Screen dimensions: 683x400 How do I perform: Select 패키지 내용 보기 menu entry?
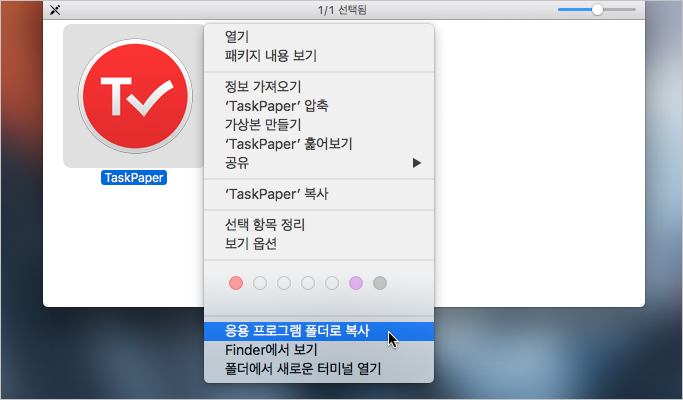(319, 56)
